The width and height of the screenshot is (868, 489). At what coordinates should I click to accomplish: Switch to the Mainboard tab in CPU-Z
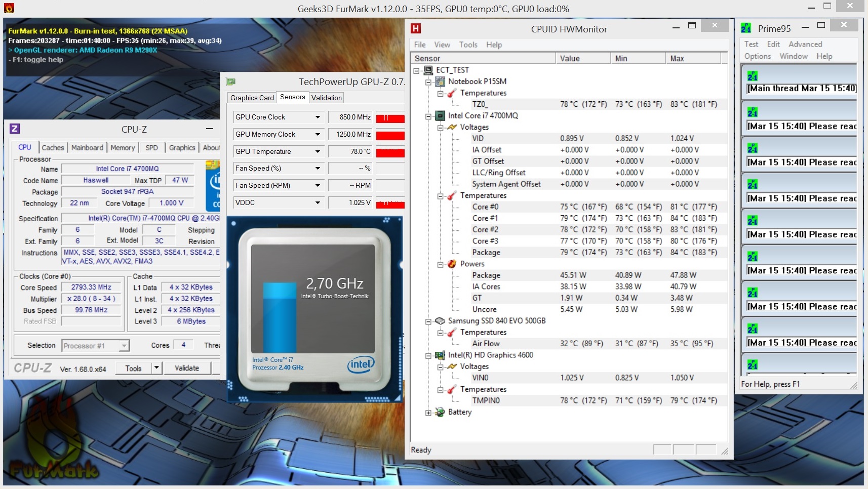pyautogui.click(x=87, y=148)
